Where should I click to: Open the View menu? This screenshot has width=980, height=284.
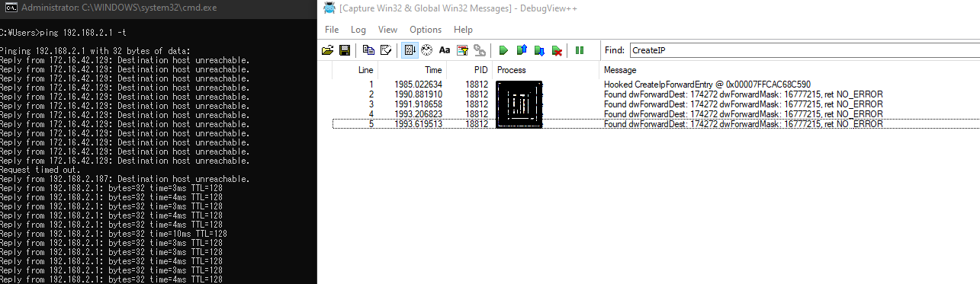point(387,30)
